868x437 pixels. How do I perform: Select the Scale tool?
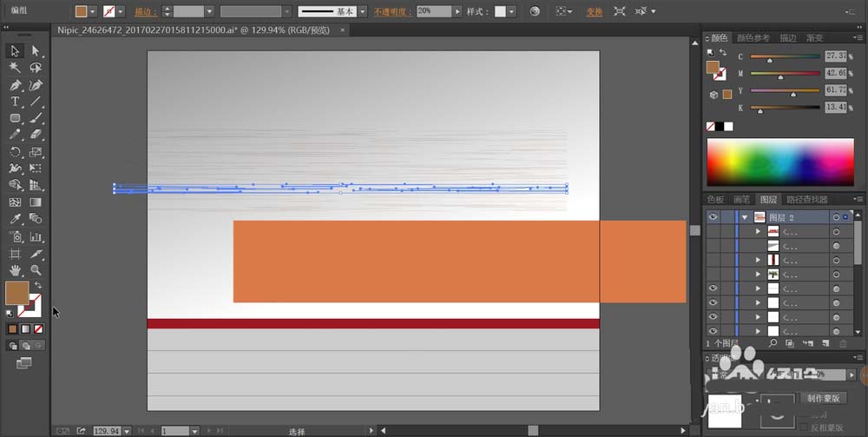point(36,152)
